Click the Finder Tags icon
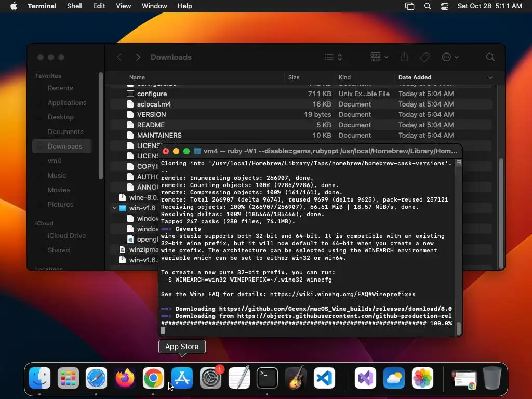Viewport: 532px width, 399px height. [425, 57]
